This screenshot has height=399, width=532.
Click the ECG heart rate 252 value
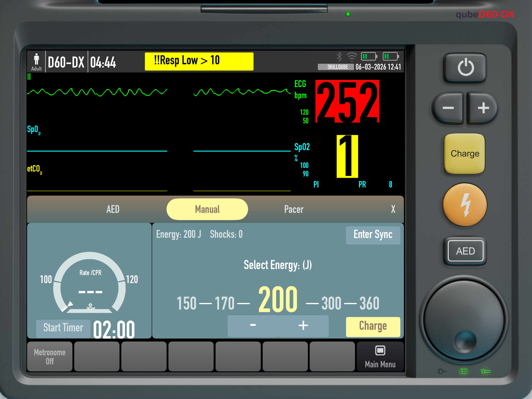click(347, 101)
